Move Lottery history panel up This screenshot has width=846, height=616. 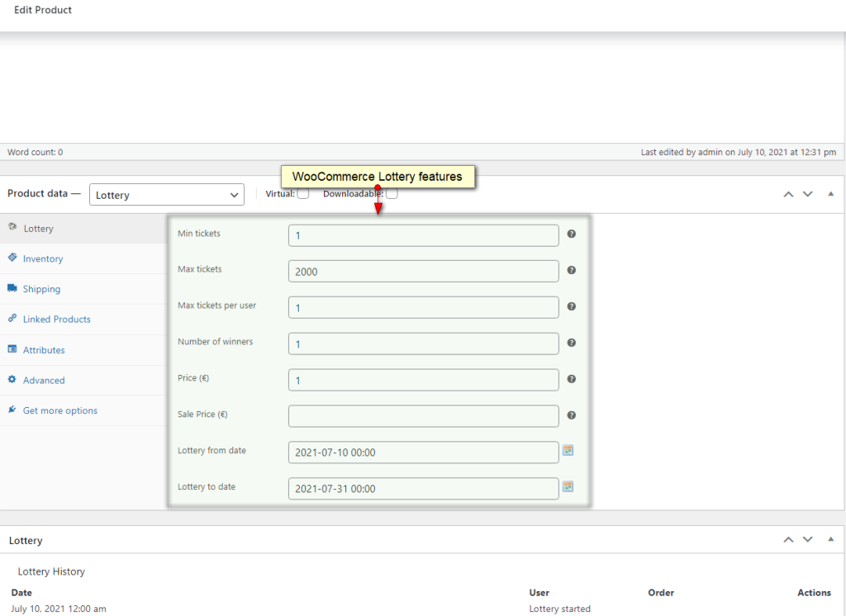pos(788,539)
